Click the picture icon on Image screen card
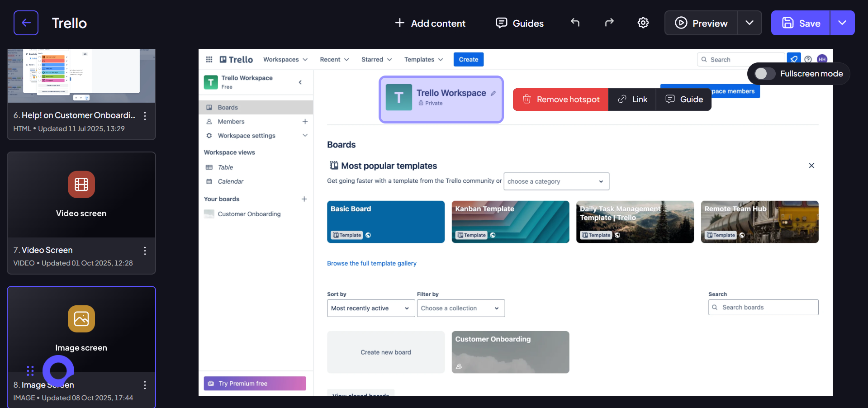The height and width of the screenshot is (408, 868). coord(81,319)
